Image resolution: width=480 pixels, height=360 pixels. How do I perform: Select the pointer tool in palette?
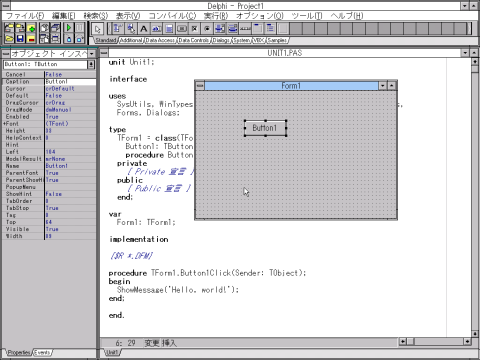click(97, 29)
